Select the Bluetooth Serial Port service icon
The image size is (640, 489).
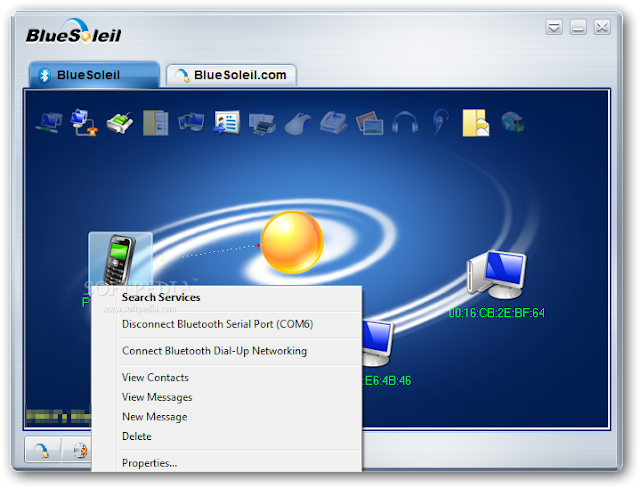pos(120,122)
